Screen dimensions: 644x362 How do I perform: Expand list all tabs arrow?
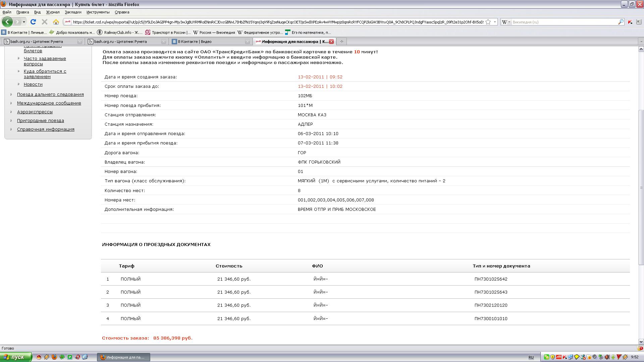click(x=641, y=42)
